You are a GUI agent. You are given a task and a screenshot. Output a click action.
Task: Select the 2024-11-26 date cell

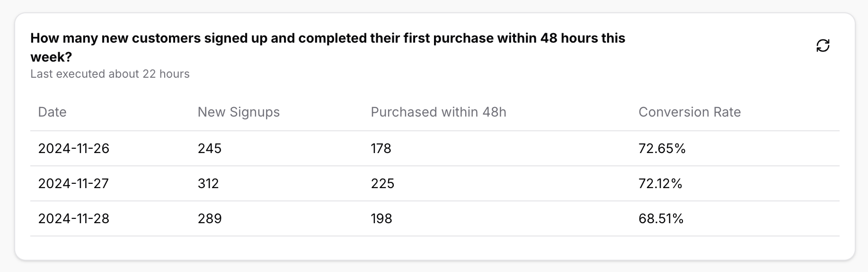74,148
